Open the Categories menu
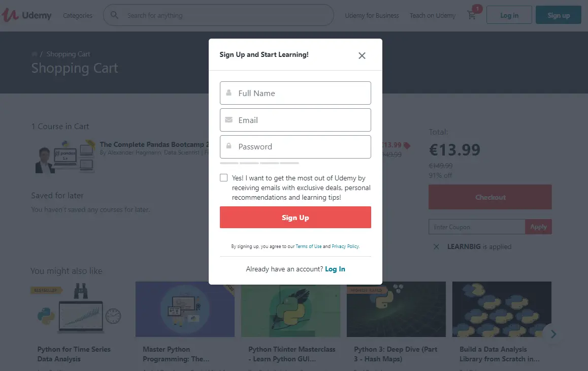588x371 pixels. 78,15
